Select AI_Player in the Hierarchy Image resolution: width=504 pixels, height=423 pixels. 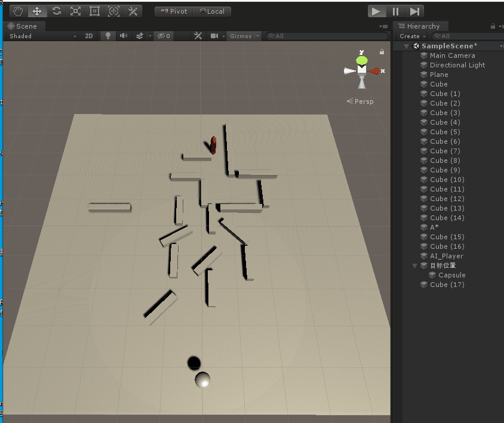[x=446, y=256]
